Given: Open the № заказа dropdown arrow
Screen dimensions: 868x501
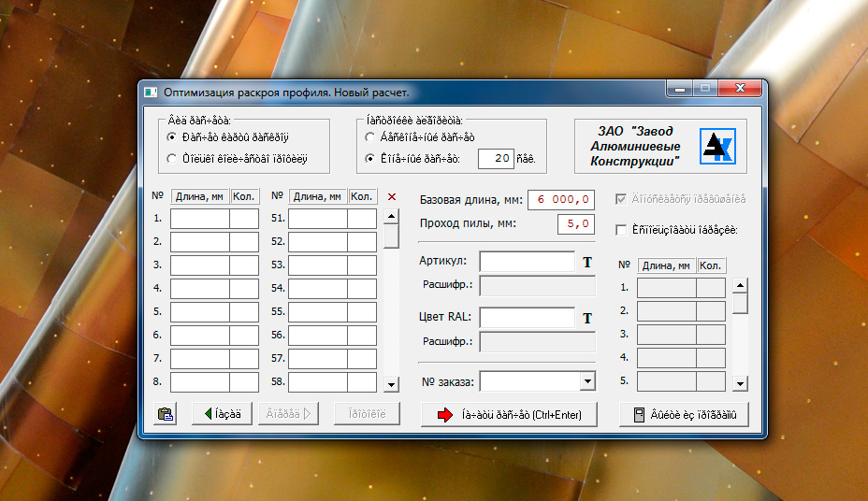Looking at the screenshot, I should coord(587,381).
